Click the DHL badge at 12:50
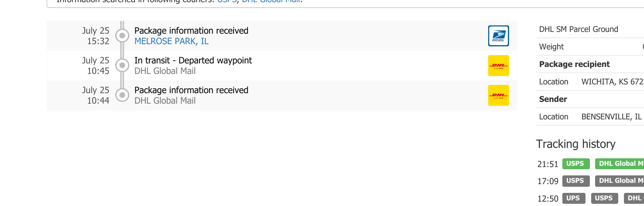644x206 pixels. [x=634, y=198]
